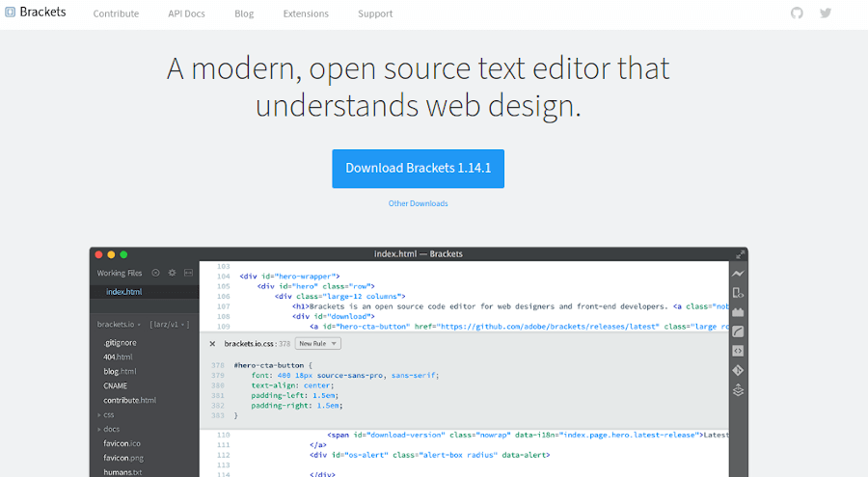The height and width of the screenshot is (477, 868).
Task: Click Download Brackets 1.14.1 button
Action: pos(418,169)
